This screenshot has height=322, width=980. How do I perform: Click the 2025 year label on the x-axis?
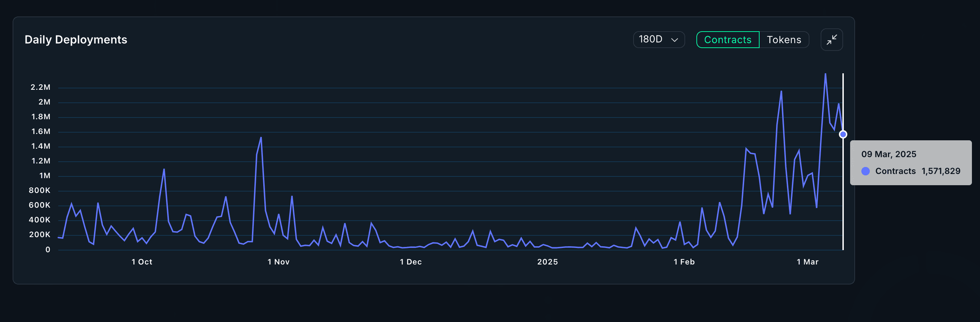(548, 262)
